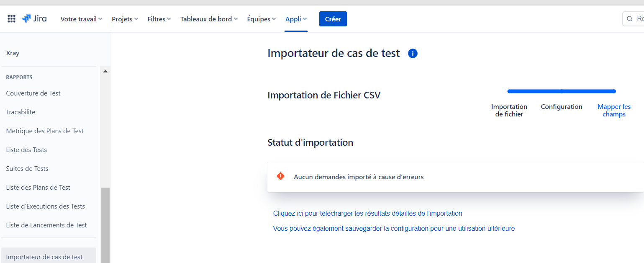The height and width of the screenshot is (263, 644).
Task: Open the Appli menu
Action: coord(295,19)
